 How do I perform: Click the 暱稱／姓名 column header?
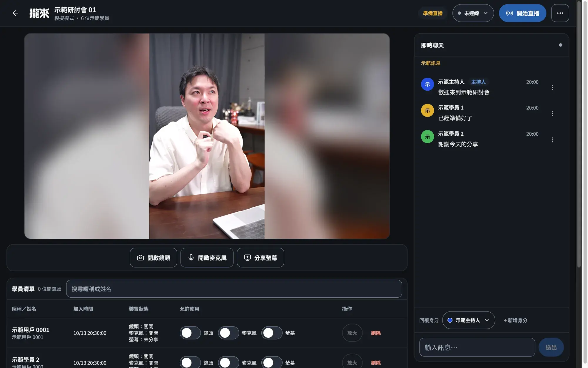click(24, 309)
